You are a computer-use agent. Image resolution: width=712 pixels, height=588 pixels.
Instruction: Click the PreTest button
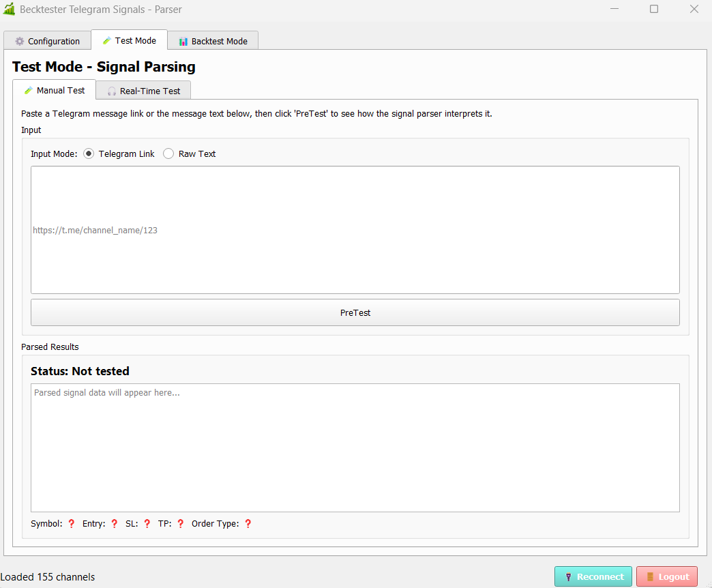[x=355, y=312]
